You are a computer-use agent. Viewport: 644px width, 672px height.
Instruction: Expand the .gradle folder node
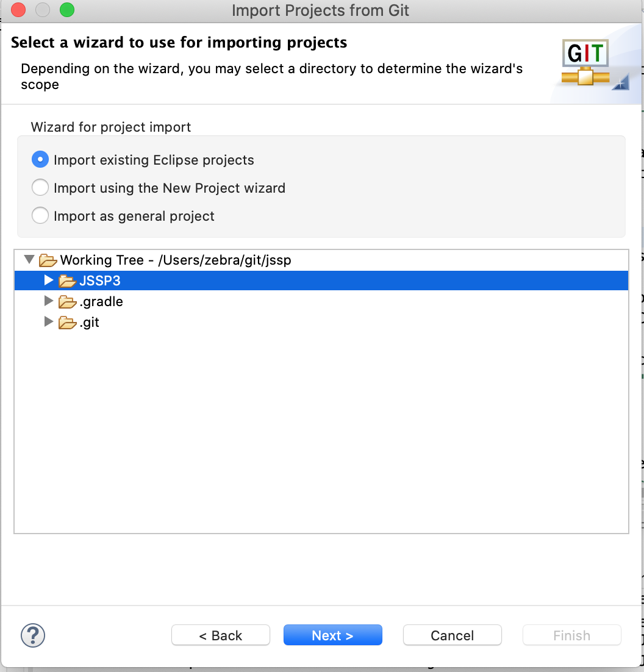(x=48, y=301)
